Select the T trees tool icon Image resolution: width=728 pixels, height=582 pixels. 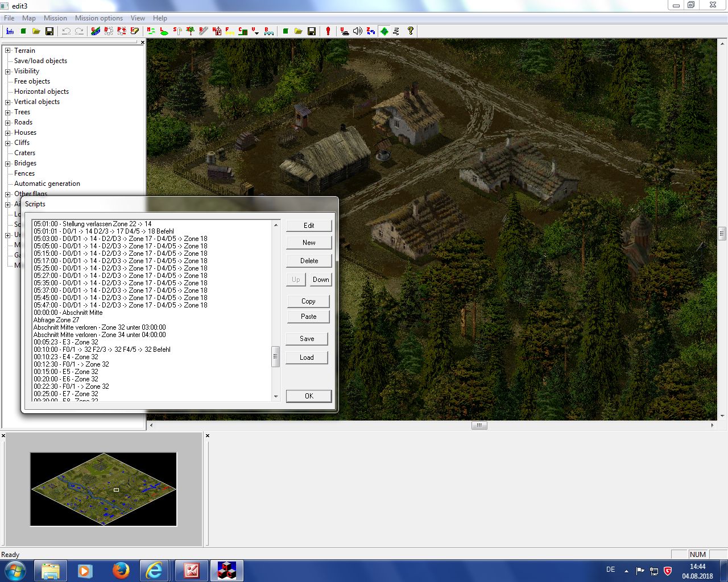click(x=191, y=31)
